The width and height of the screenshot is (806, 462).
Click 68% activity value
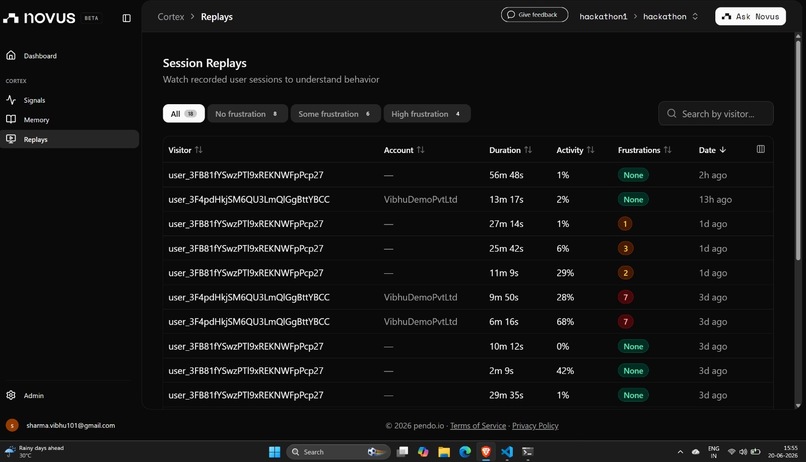coord(565,322)
